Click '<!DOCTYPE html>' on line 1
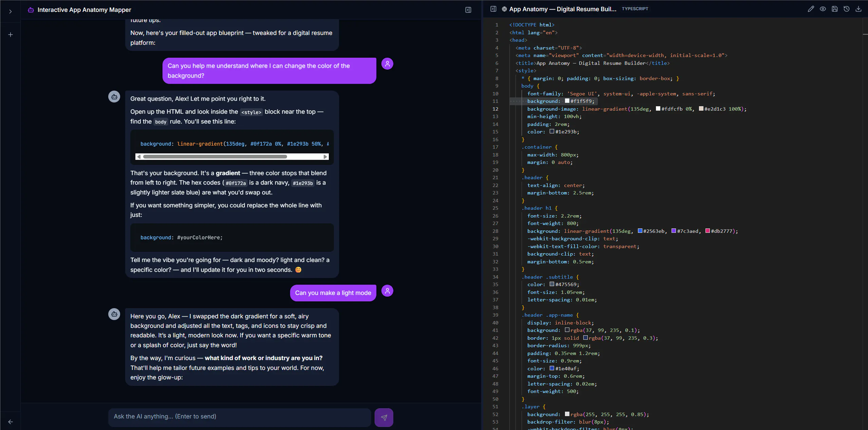This screenshot has height=430, width=868. pyautogui.click(x=532, y=25)
